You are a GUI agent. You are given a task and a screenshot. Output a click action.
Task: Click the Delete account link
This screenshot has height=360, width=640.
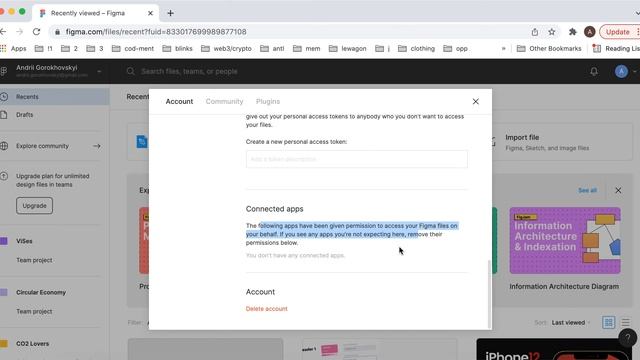[267, 309]
